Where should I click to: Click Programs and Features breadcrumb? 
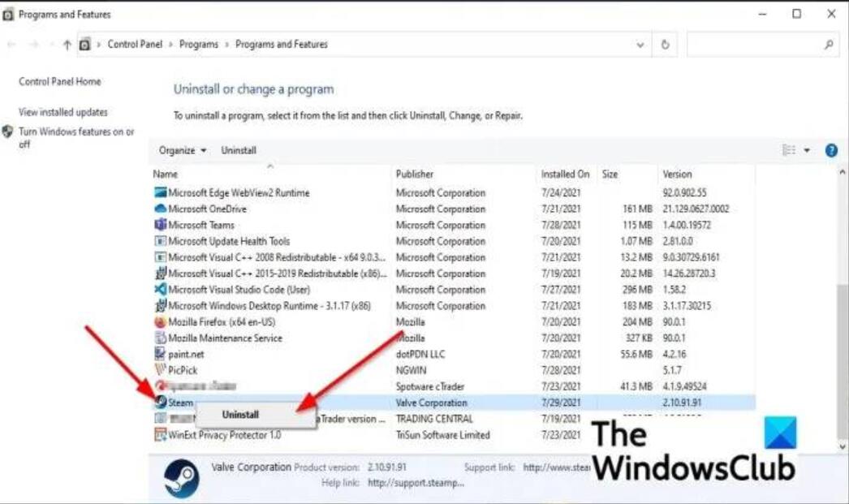click(x=282, y=45)
